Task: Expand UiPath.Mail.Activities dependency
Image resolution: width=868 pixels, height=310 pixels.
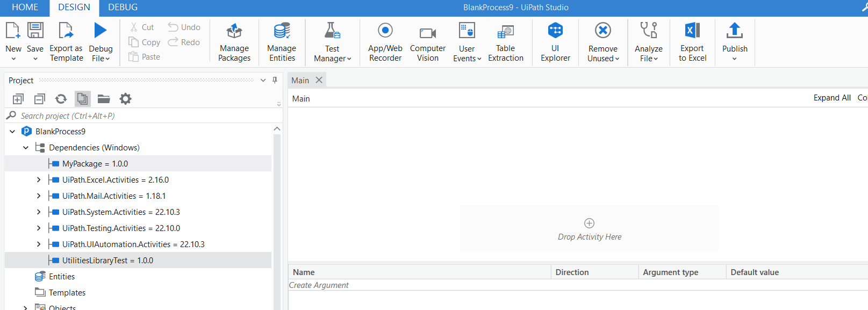Action: [39, 196]
